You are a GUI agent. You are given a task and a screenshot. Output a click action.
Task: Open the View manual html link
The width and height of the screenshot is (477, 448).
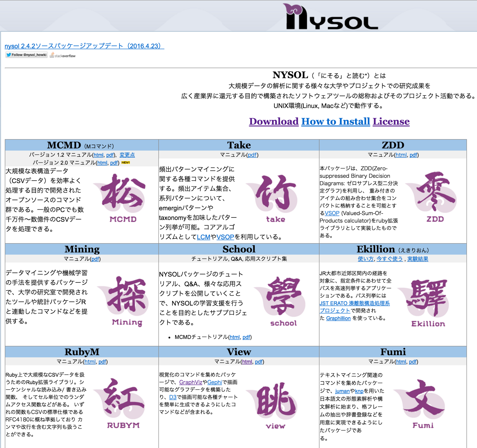coord(247,361)
